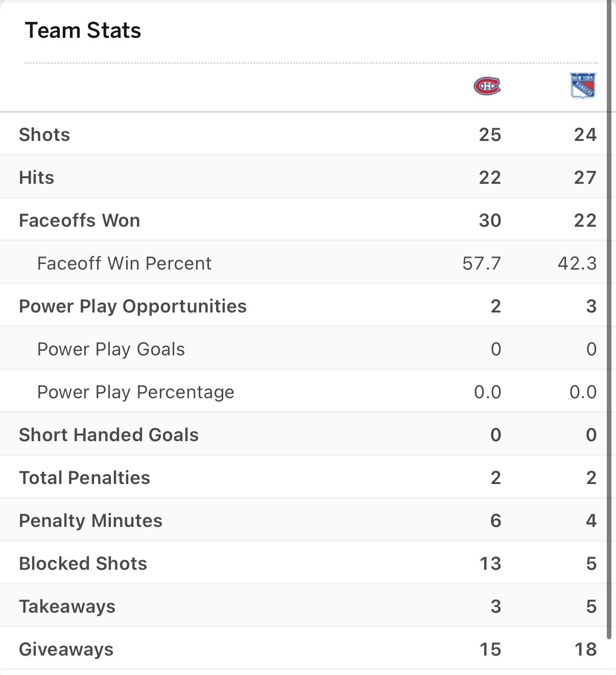Select the Power Play Goals sub-row
This screenshot has height=675, width=616.
pos(111,349)
